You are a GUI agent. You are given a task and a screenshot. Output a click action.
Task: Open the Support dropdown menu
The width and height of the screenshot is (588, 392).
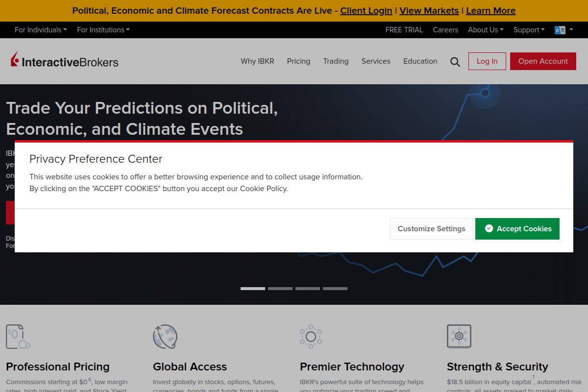[529, 30]
